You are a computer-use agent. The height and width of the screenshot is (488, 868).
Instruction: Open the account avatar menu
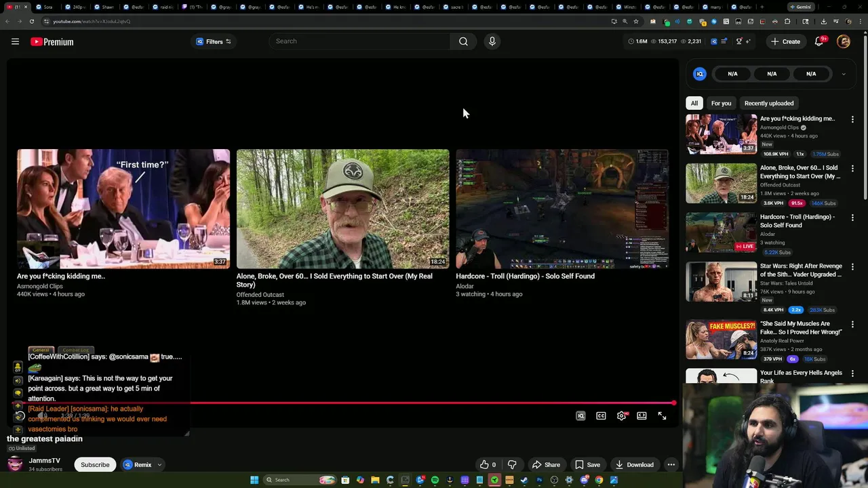pyautogui.click(x=844, y=41)
